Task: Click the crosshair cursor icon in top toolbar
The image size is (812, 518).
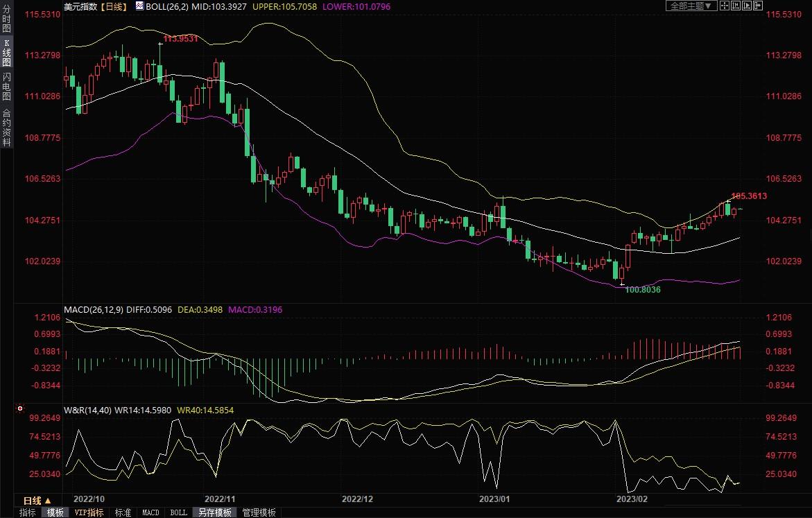Action: click(x=724, y=6)
